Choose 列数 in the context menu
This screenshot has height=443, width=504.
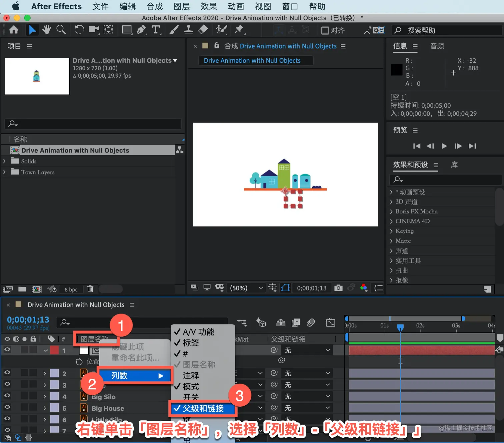135,376
